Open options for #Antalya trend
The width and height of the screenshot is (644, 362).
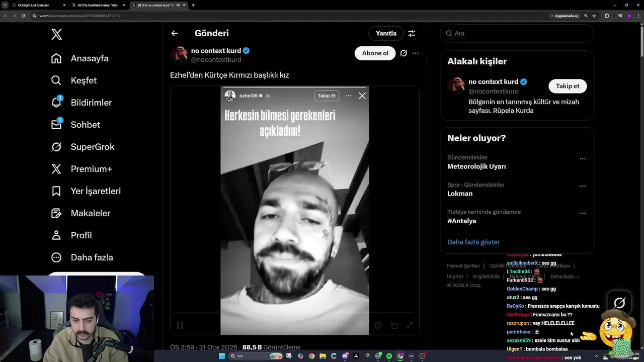[583, 213]
